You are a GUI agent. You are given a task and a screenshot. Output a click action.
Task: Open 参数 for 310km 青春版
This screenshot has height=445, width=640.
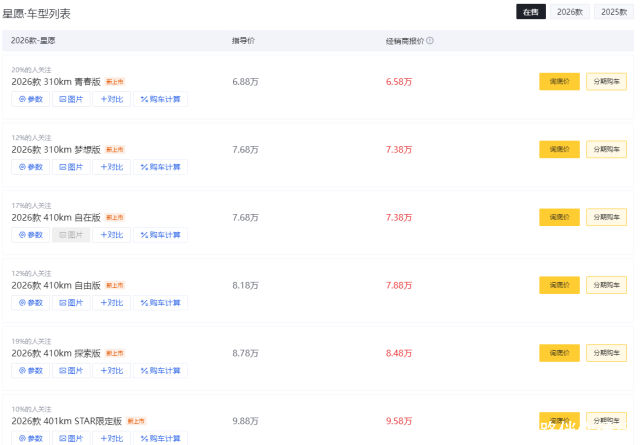pyautogui.click(x=30, y=99)
